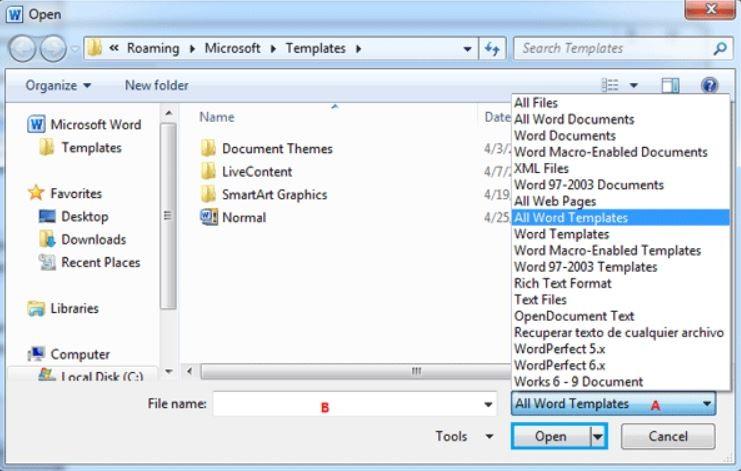Click the Cancel button
This screenshot has width=741, height=471.
[x=668, y=436]
